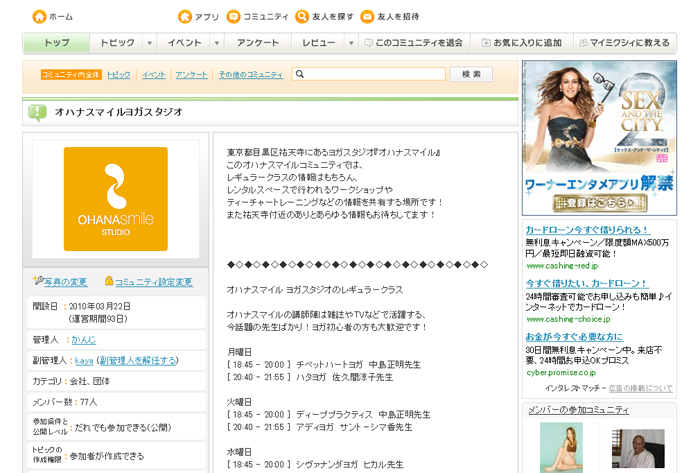Click the 友人を招待 envelope icon
Viewport: 700px width, 473px height.
[x=367, y=17]
